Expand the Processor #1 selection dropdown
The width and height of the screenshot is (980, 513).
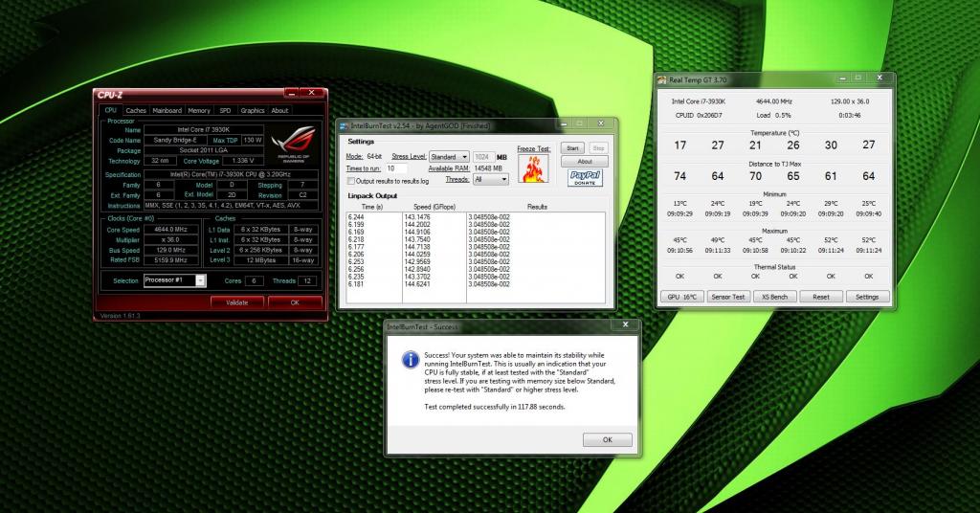pyautogui.click(x=201, y=280)
